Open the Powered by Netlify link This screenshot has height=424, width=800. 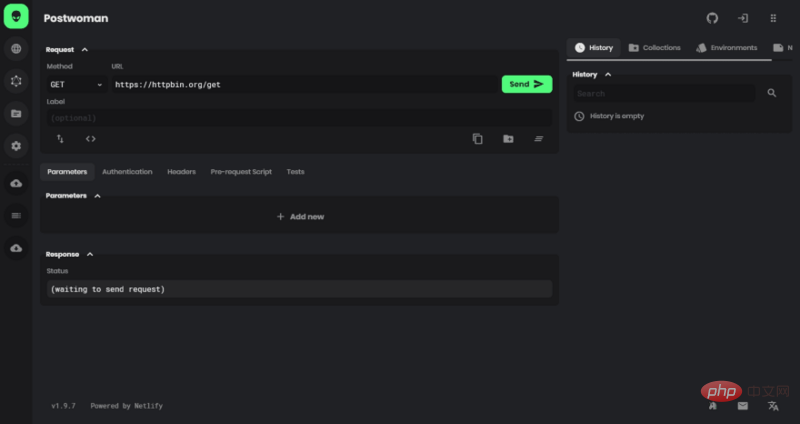pyautogui.click(x=127, y=406)
